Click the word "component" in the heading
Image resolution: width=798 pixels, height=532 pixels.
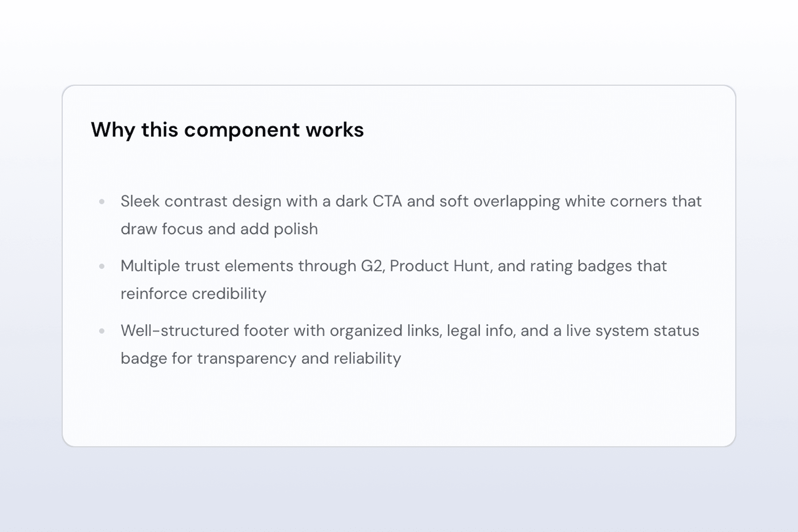click(242, 130)
